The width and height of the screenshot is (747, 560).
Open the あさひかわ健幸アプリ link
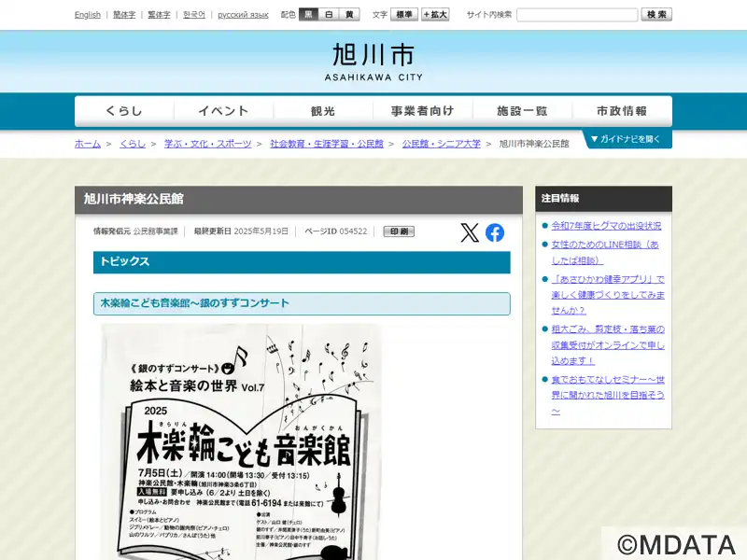click(608, 295)
